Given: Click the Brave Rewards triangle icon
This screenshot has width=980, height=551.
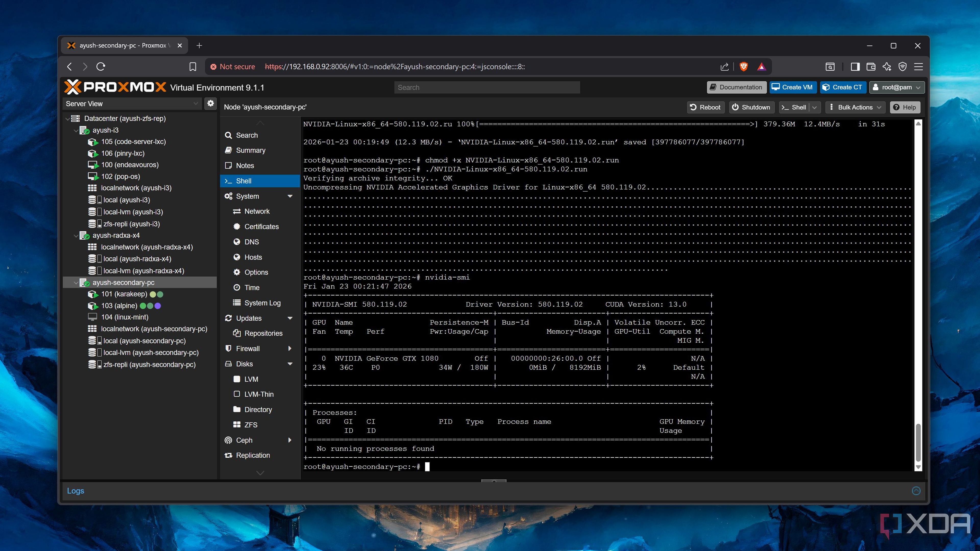Looking at the screenshot, I should click(x=761, y=67).
